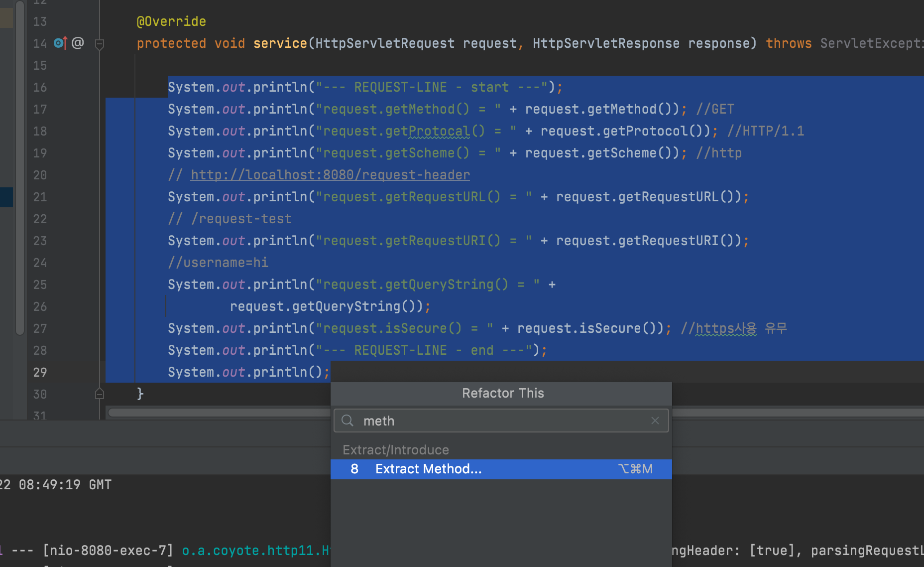Click the search field containing 'meth'

pyautogui.click(x=501, y=421)
